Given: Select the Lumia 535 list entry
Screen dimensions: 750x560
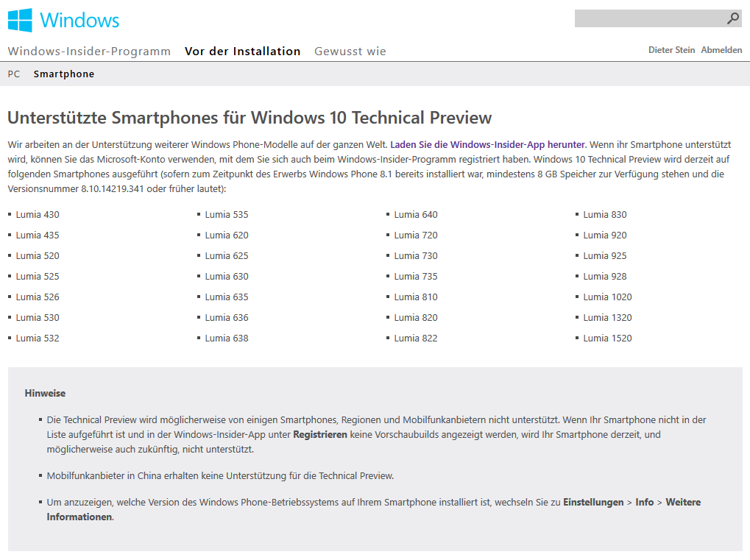Looking at the screenshot, I should tap(227, 215).
